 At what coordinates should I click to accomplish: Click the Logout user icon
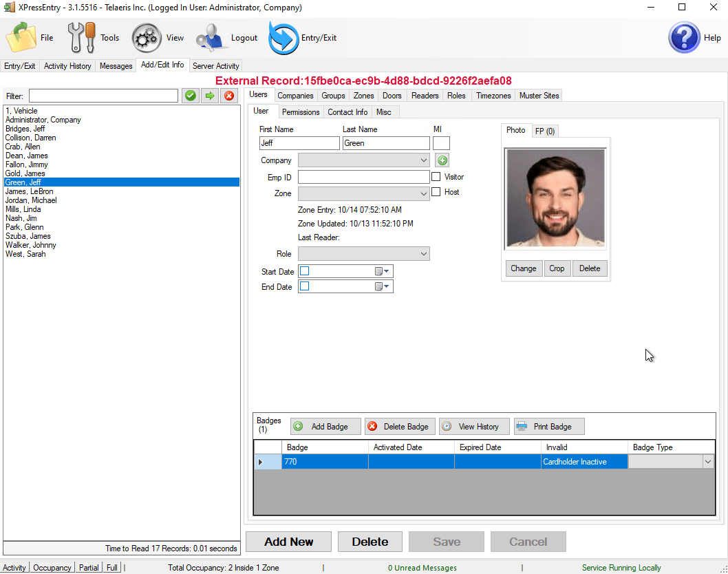(x=211, y=38)
